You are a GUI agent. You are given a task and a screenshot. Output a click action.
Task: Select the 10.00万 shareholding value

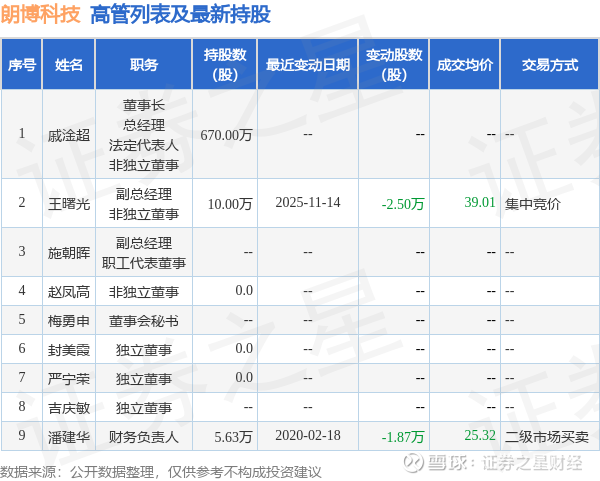[x=230, y=204]
